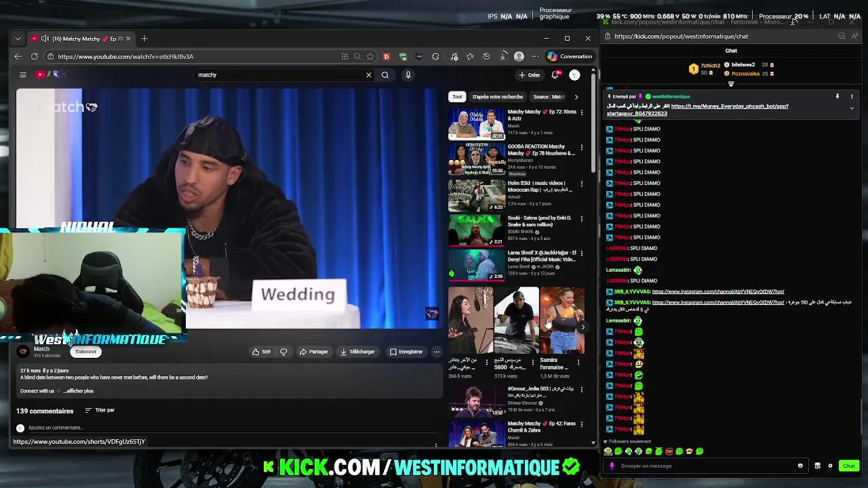Image resolution: width=868 pixels, height=488 pixels.
Task: Open Matchy Matchy Ep 72 video
Action: [x=477, y=124]
